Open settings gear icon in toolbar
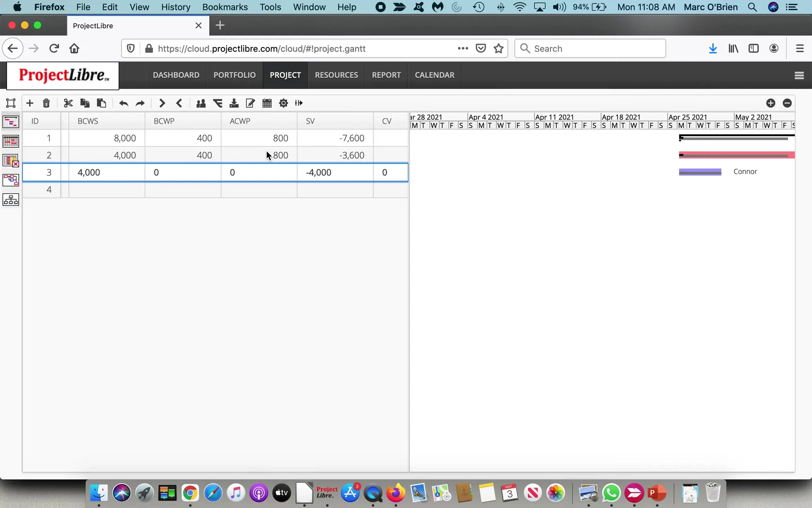 (283, 103)
